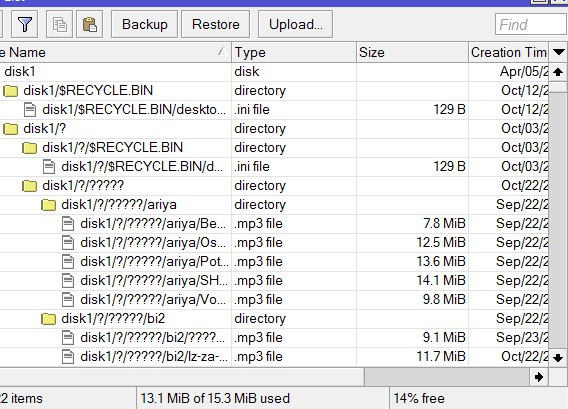Click the Backup button
Screen dimensions: 568x409
click(x=145, y=24)
